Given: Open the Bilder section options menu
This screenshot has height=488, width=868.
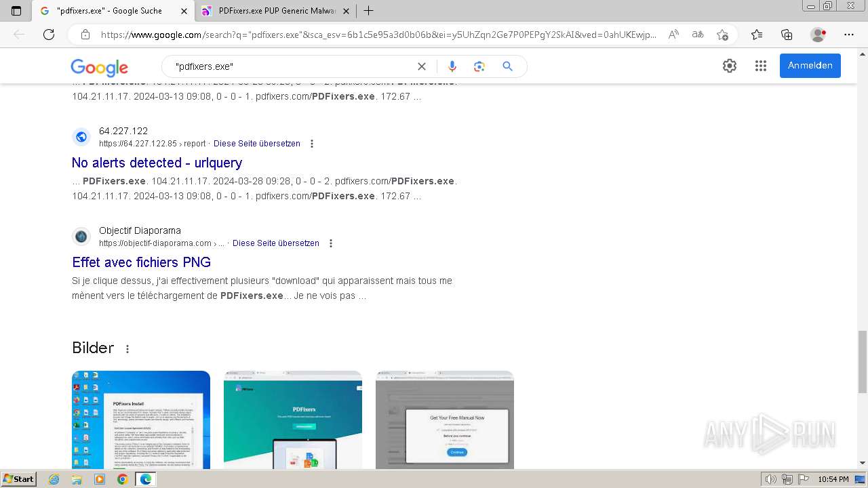Looking at the screenshot, I should (127, 349).
